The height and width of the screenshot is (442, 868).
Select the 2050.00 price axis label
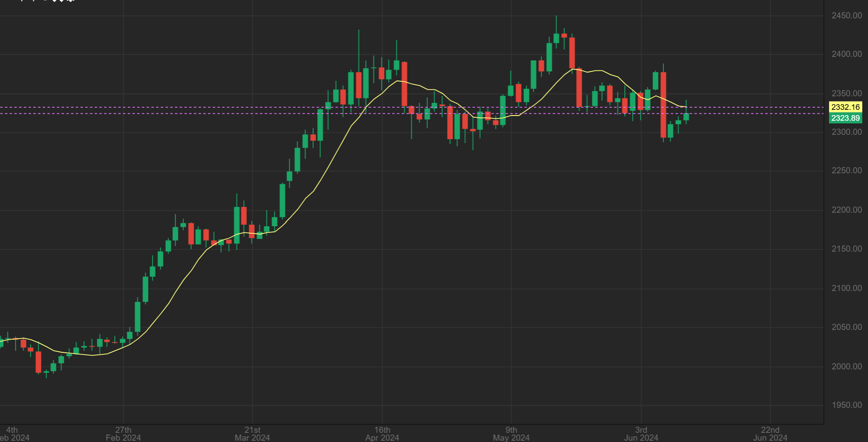coord(847,327)
